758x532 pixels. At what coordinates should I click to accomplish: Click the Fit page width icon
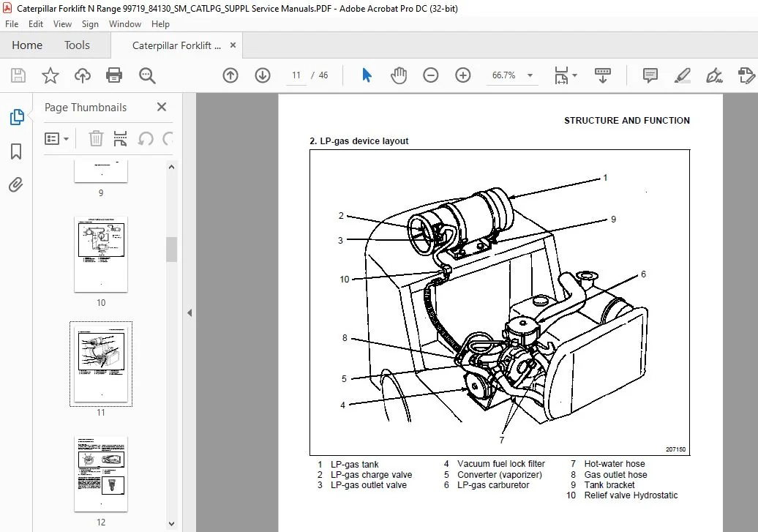[x=561, y=75]
